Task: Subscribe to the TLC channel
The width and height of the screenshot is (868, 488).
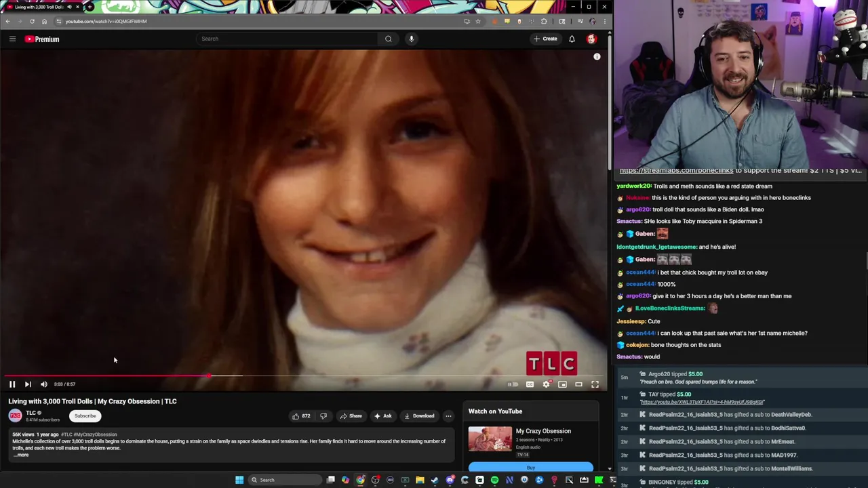Action: point(85,416)
